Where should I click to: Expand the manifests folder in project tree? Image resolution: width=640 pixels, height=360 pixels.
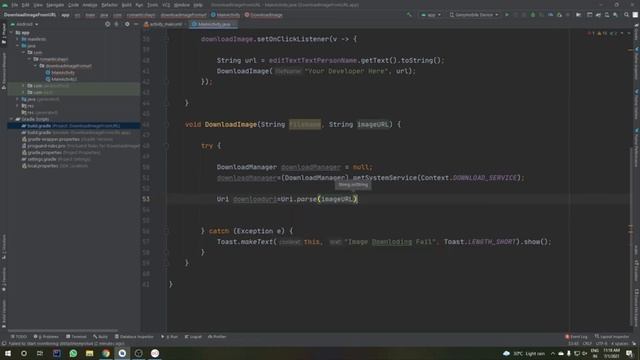18,39
